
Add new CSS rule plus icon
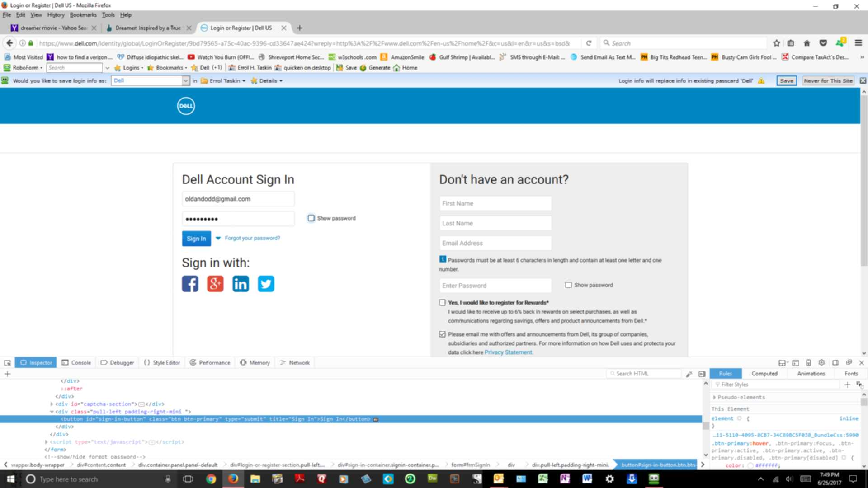(x=847, y=385)
